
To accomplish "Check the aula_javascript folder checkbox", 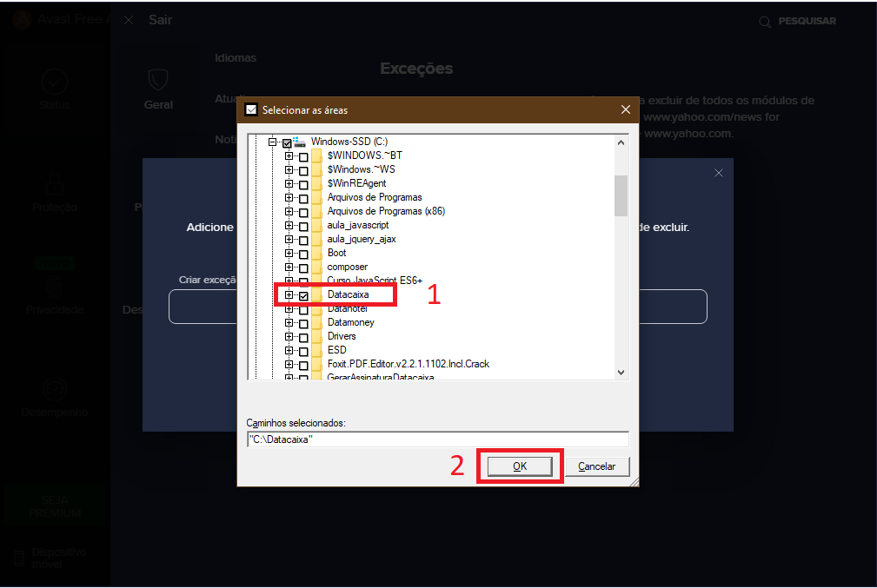I will pos(303,227).
